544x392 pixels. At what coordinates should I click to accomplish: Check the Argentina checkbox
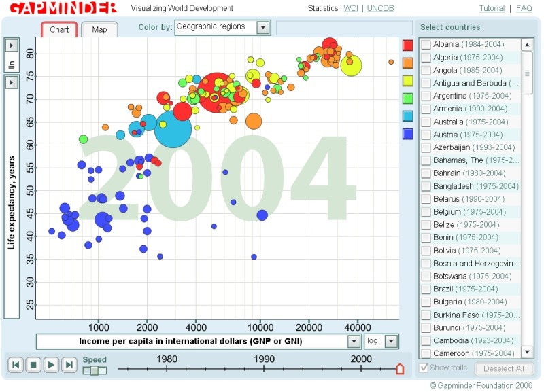(426, 96)
